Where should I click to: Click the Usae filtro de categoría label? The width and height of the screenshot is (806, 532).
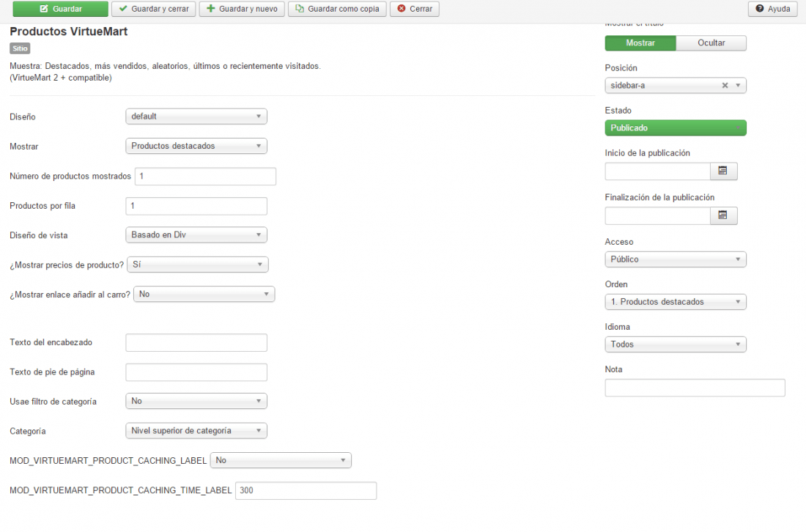pyautogui.click(x=53, y=402)
